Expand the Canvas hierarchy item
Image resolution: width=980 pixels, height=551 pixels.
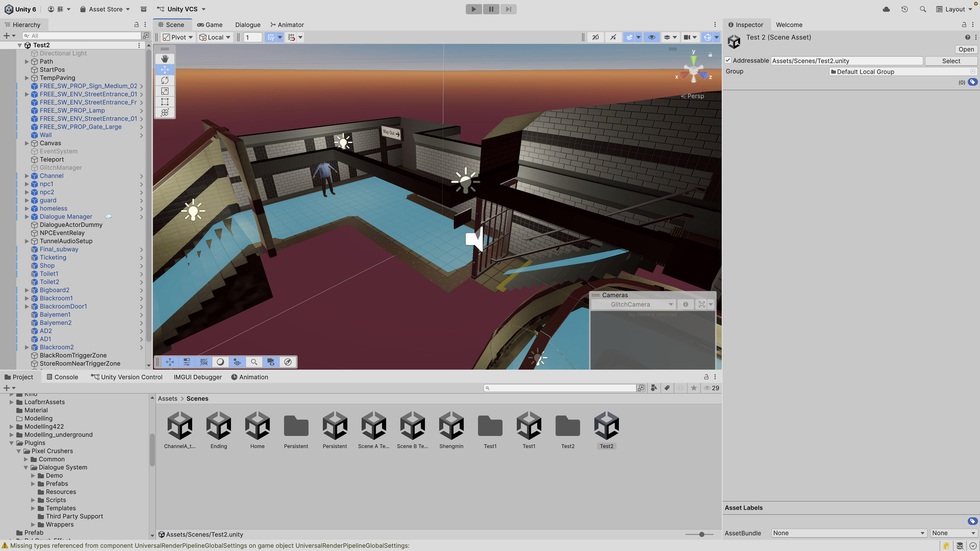click(27, 143)
